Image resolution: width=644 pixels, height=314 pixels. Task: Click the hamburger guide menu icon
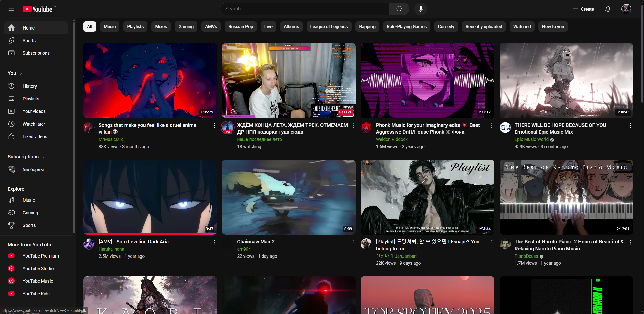click(11, 9)
